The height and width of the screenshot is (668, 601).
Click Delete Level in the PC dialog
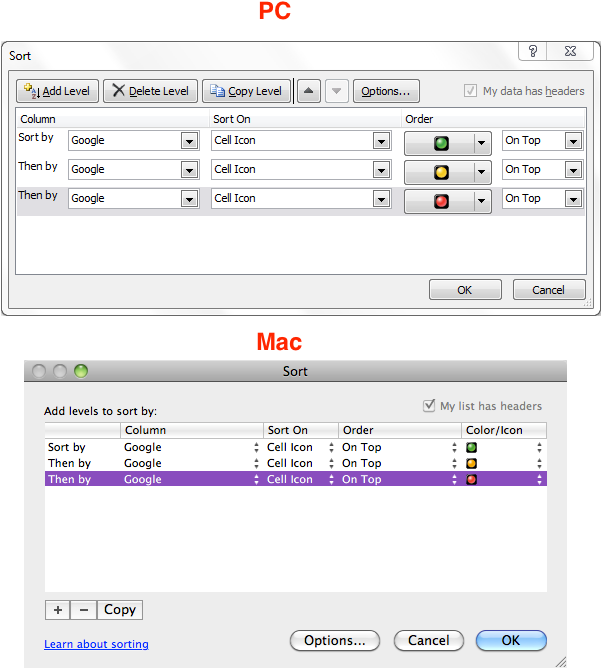coord(150,91)
